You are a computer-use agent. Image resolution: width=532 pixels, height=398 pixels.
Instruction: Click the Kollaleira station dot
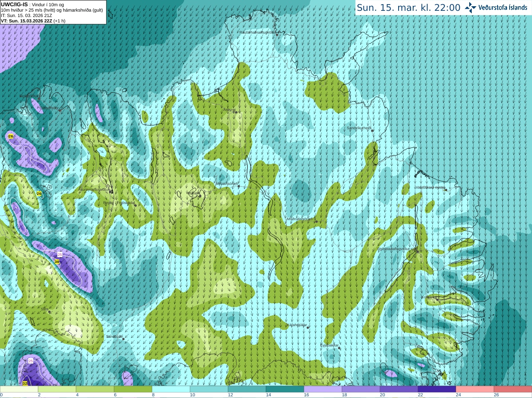pyautogui.click(x=438, y=299)
